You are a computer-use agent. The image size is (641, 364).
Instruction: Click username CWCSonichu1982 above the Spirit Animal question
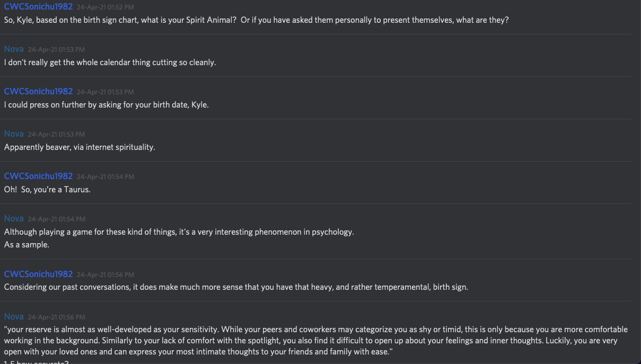[x=38, y=7]
